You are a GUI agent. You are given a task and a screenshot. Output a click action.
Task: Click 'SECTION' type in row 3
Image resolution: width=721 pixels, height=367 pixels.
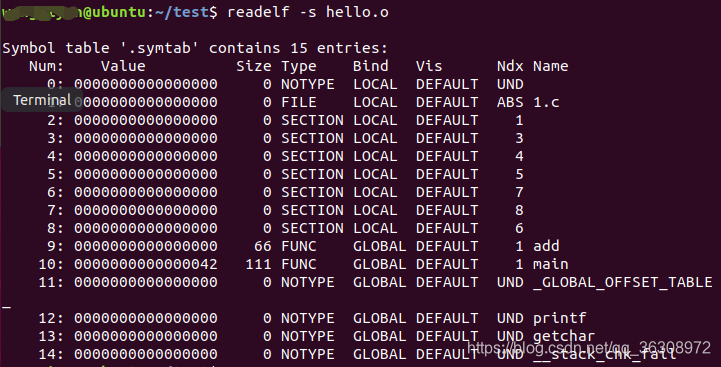tap(312, 138)
